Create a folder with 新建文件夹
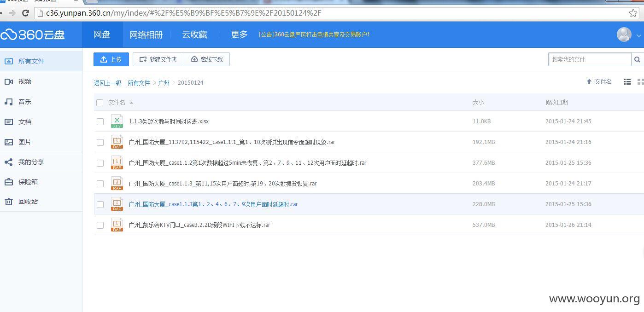Viewport: 644px width, 312px height. click(x=158, y=59)
